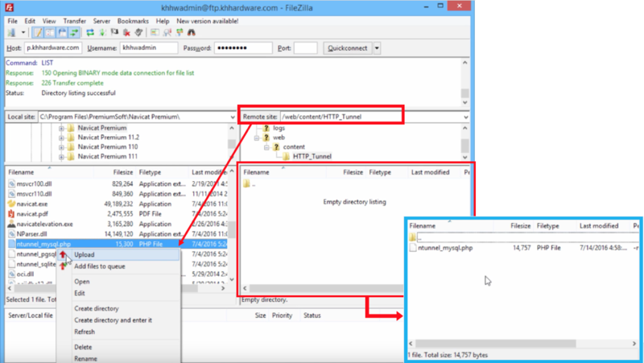Open the Quickconnect history dropdown arrow
The width and height of the screenshot is (644, 363).
(x=377, y=48)
